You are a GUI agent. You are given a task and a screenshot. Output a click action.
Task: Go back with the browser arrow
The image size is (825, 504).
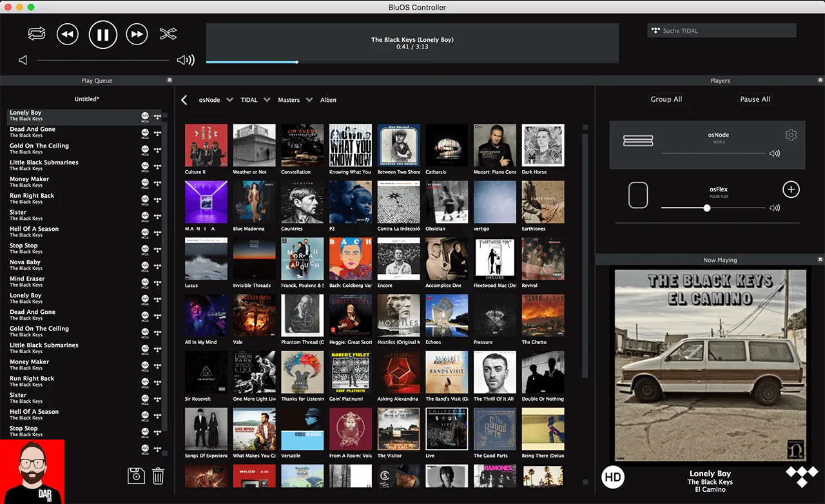point(184,100)
